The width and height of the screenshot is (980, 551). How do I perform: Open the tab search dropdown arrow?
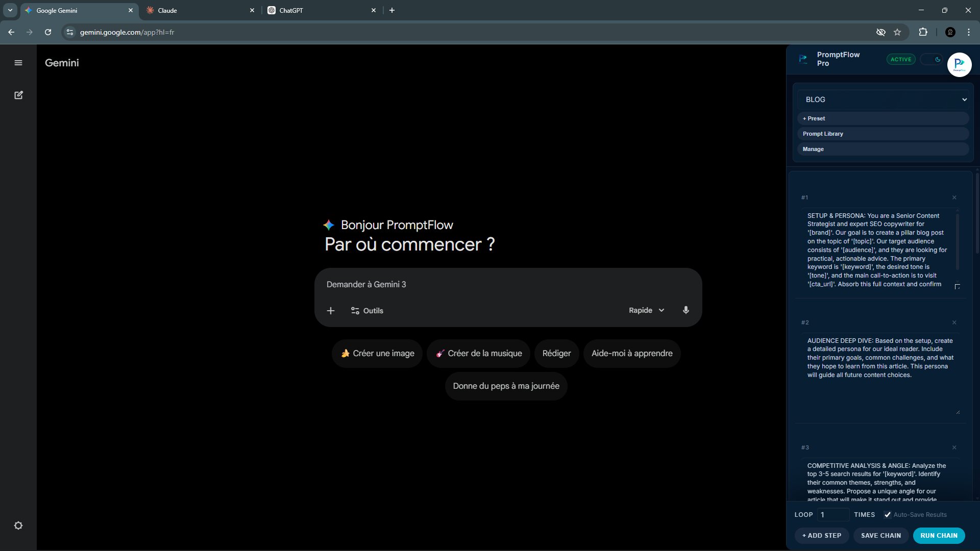(10, 10)
